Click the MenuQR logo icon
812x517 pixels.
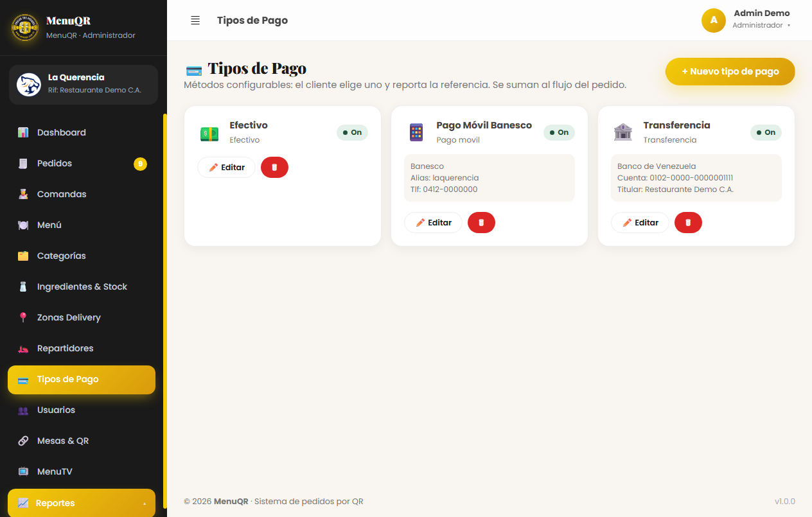pyautogui.click(x=25, y=27)
